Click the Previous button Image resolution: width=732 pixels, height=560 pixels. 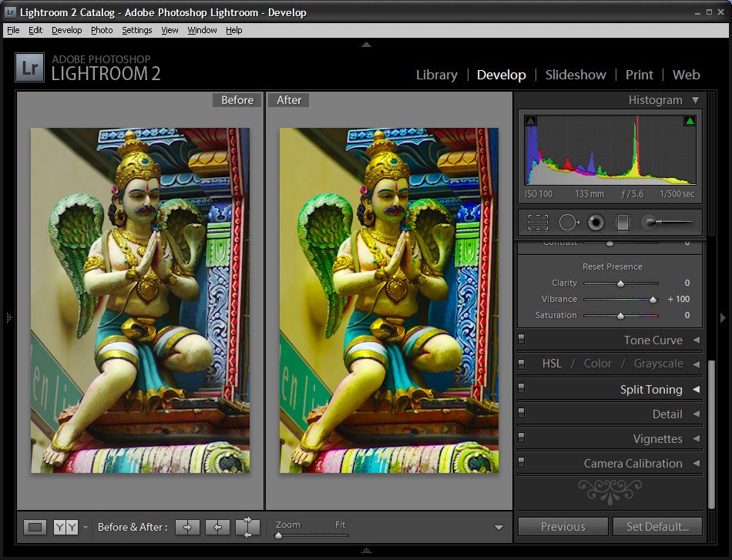tap(563, 526)
